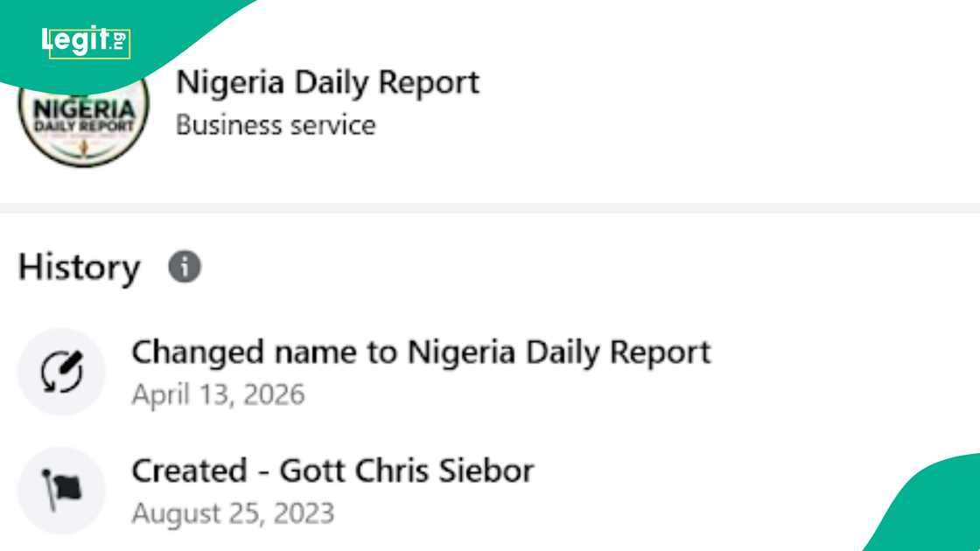The image size is (980, 551).
Task: Toggle visibility of the History section
Action: 79,268
